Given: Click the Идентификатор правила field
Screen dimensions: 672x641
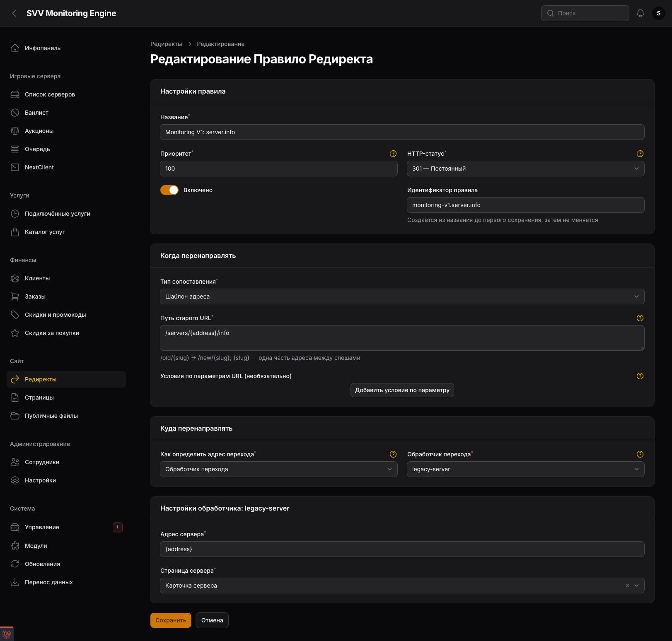Looking at the screenshot, I should (x=526, y=205).
